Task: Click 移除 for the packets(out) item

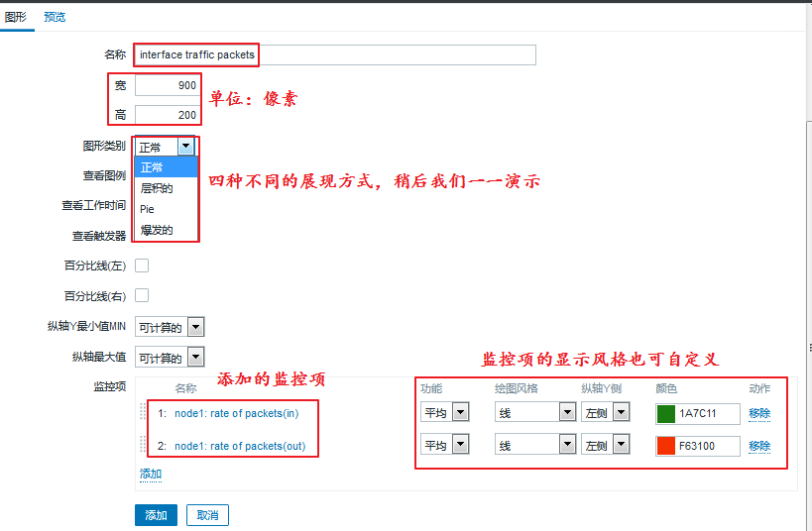Action: point(759,446)
